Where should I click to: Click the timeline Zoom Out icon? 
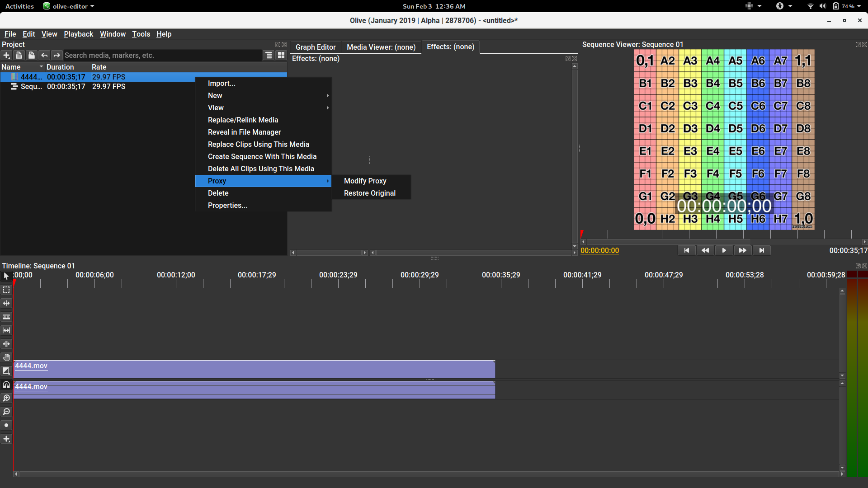click(6, 412)
